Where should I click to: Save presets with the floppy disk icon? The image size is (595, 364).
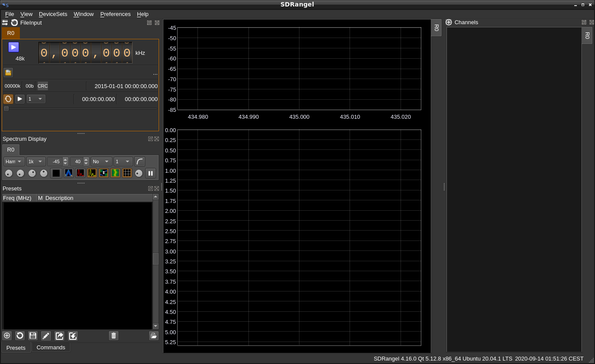pos(33,336)
